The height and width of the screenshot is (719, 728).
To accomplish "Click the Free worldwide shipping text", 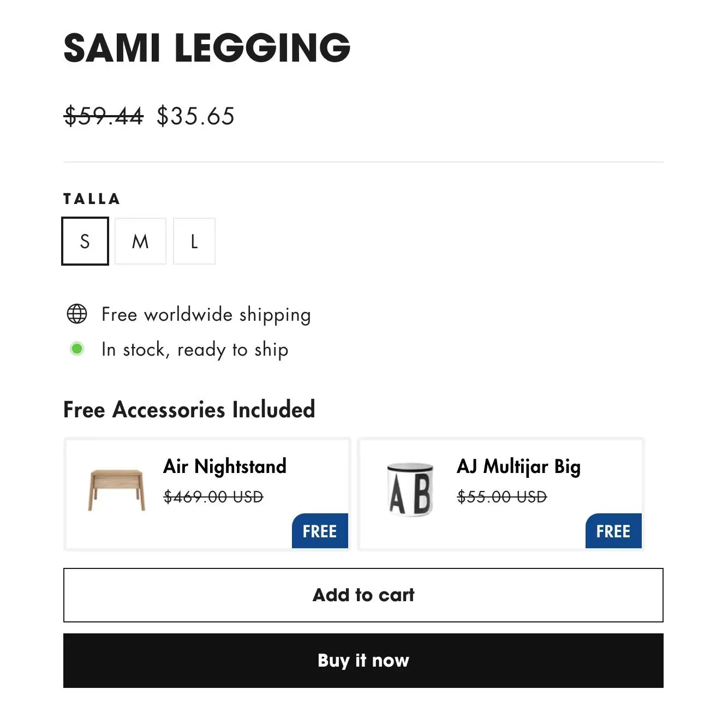I will (x=205, y=314).
